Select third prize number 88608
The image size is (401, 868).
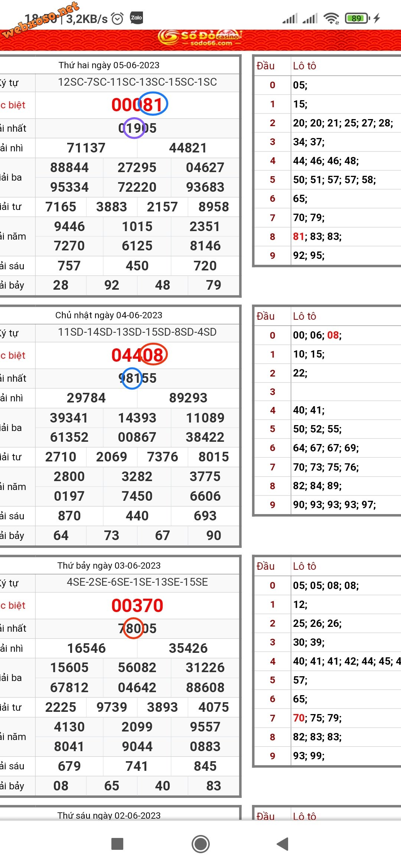205,688
